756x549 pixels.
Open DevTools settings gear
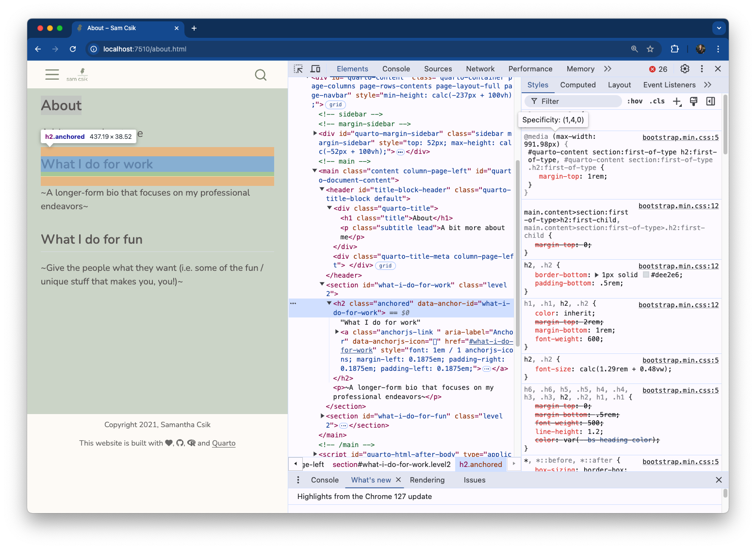[x=685, y=69]
